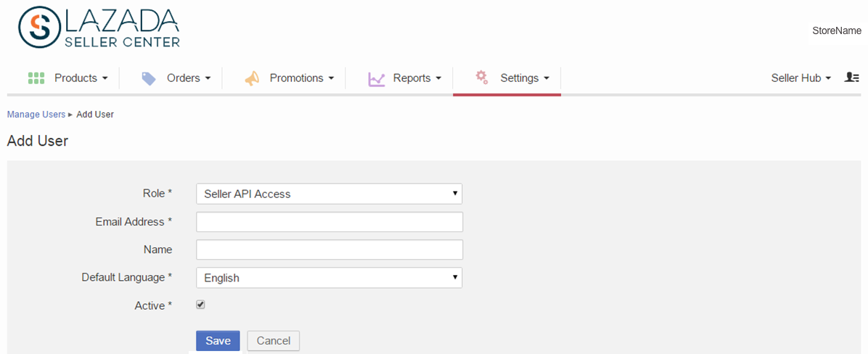This screenshot has height=354, width=868.
Task: Open the Products menu
Action: pos(81,78)
